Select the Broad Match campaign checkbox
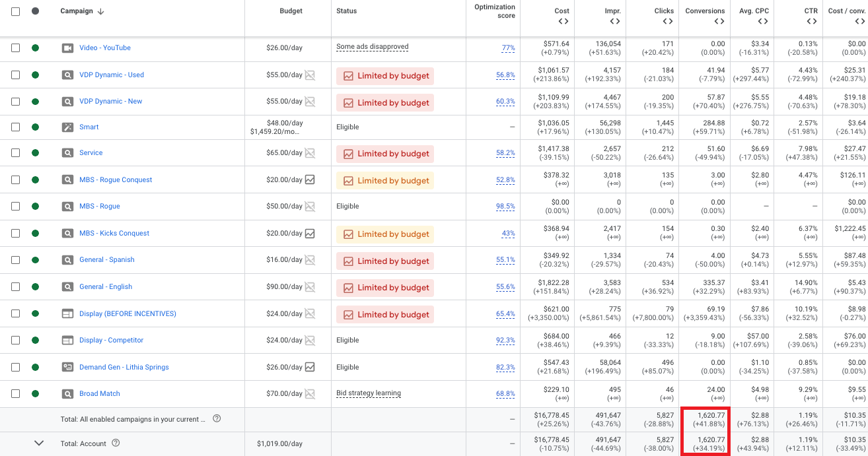Screen dimensions: 868x456 click(x=16, y=393)
